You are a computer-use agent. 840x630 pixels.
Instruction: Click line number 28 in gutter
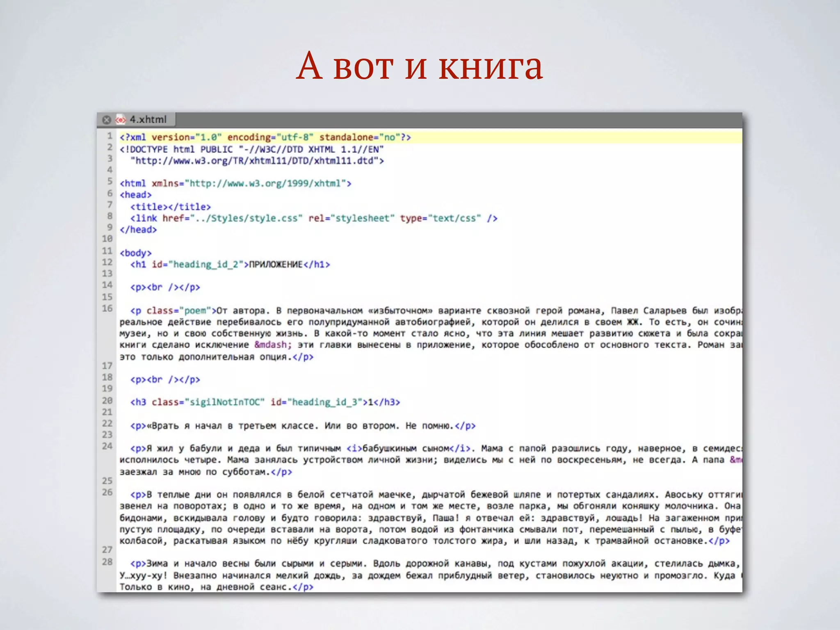tap(107, 562)
